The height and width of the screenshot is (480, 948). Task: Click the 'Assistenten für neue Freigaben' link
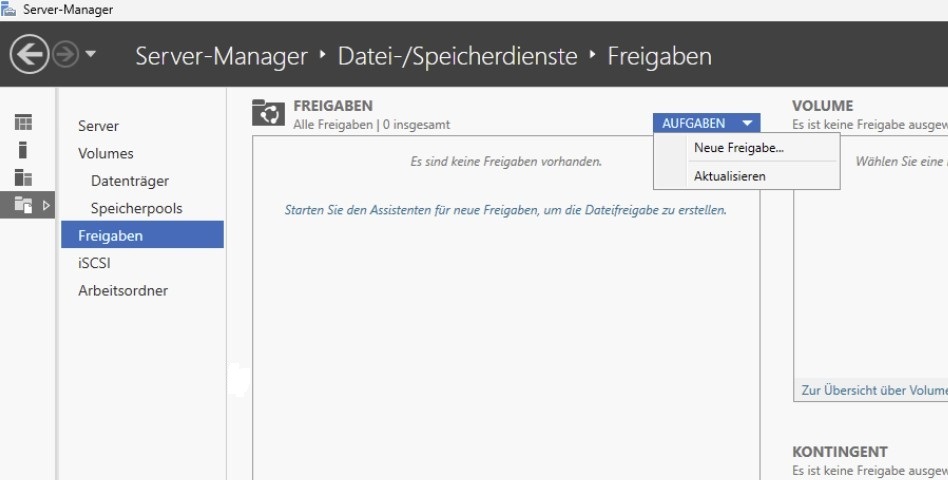(x=505, y=210)
